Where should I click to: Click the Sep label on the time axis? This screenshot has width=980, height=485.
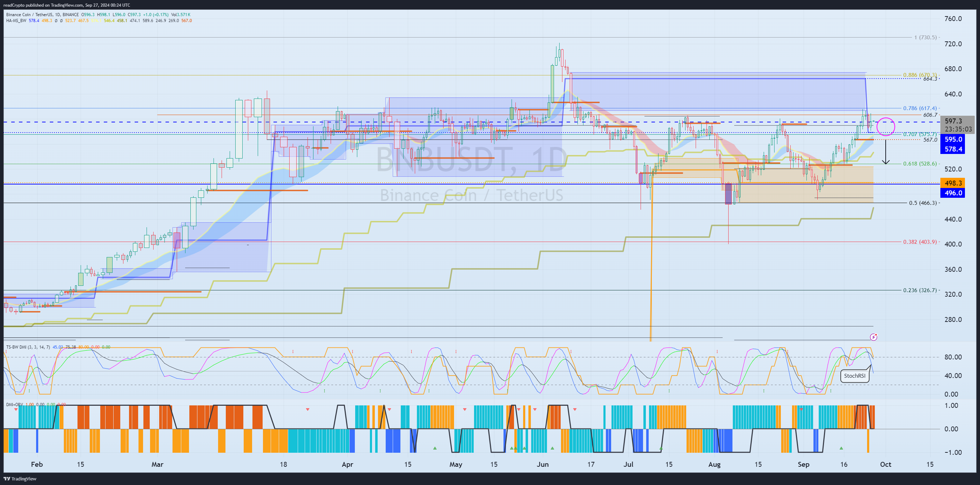click(x=804, y=464)
